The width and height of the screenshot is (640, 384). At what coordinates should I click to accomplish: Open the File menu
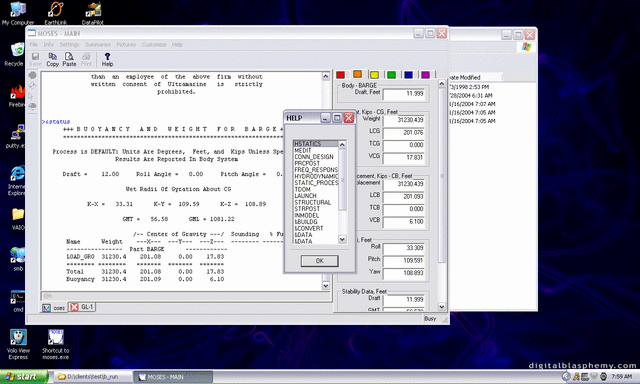pos(34,44)
